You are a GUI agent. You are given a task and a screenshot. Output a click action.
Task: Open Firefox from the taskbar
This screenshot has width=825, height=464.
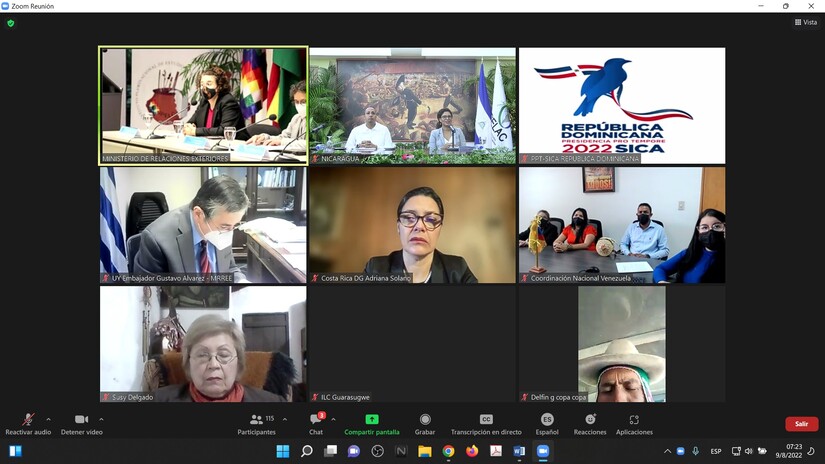pyautogui.click(x=472, y=451)
